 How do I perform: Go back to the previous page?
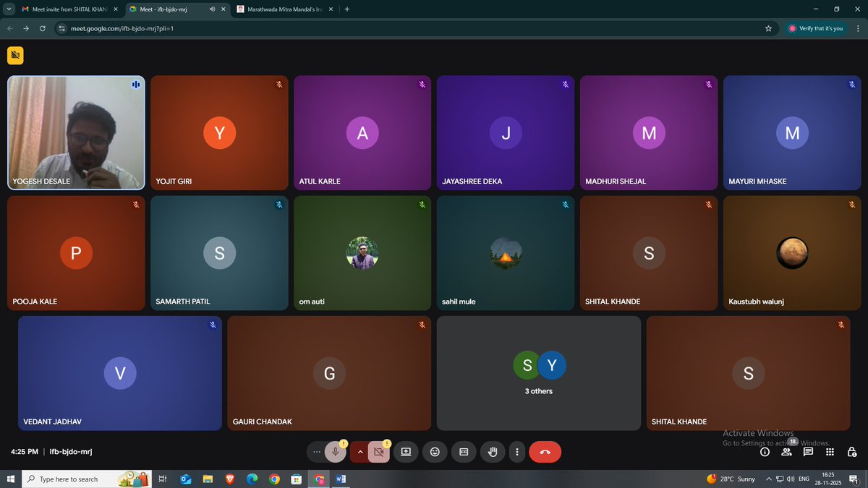point(9,28)
